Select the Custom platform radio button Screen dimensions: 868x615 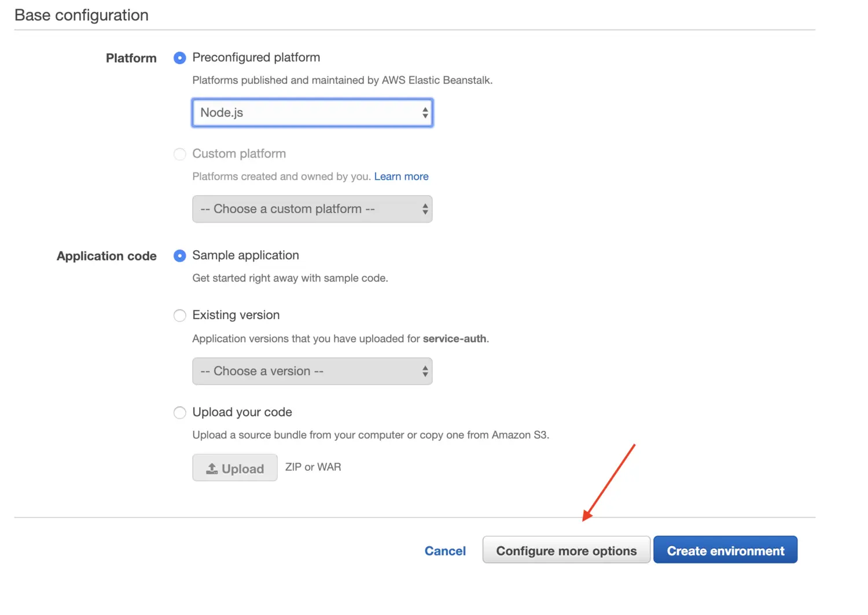(x=180, y=154)
